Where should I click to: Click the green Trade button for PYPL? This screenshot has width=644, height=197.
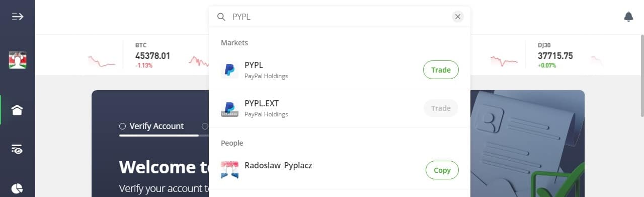coord(441,70)
